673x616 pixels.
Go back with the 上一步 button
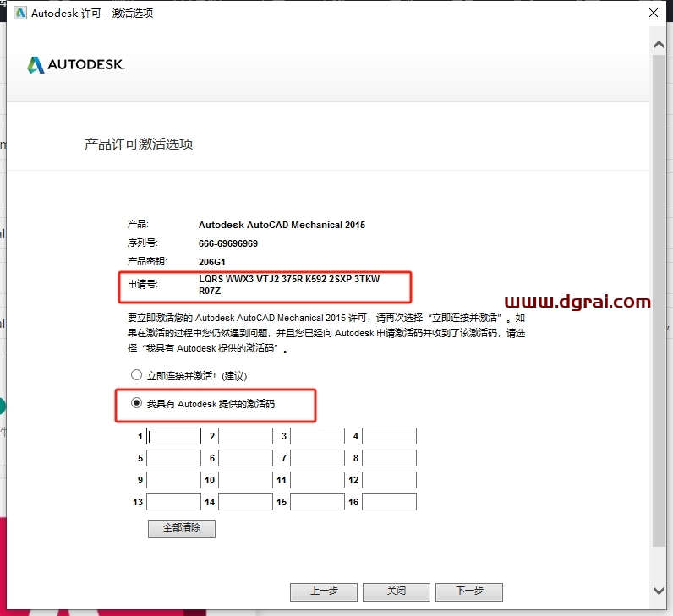point(324,592)
